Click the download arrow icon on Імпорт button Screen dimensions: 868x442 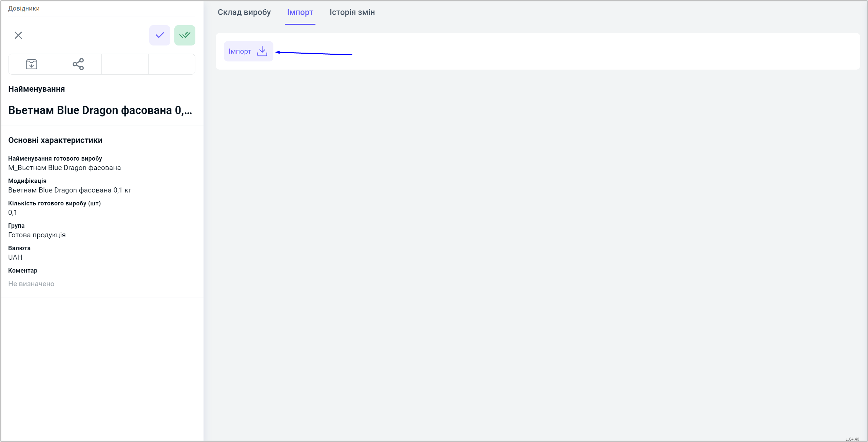click(x=262, y=51)
